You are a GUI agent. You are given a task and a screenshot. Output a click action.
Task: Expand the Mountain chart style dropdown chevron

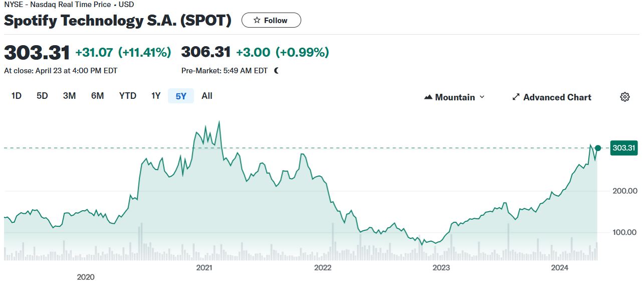pyautogui.click(x=482, y=97)
